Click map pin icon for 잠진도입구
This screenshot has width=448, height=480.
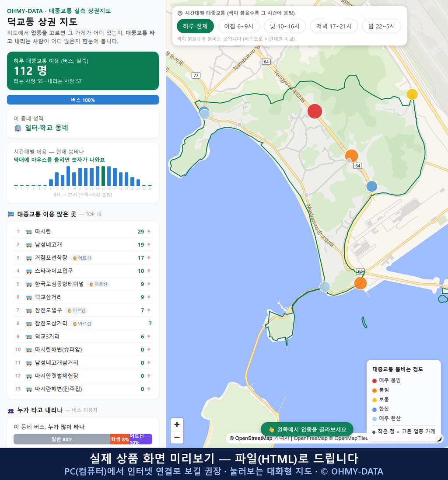[x=149, y=310]
